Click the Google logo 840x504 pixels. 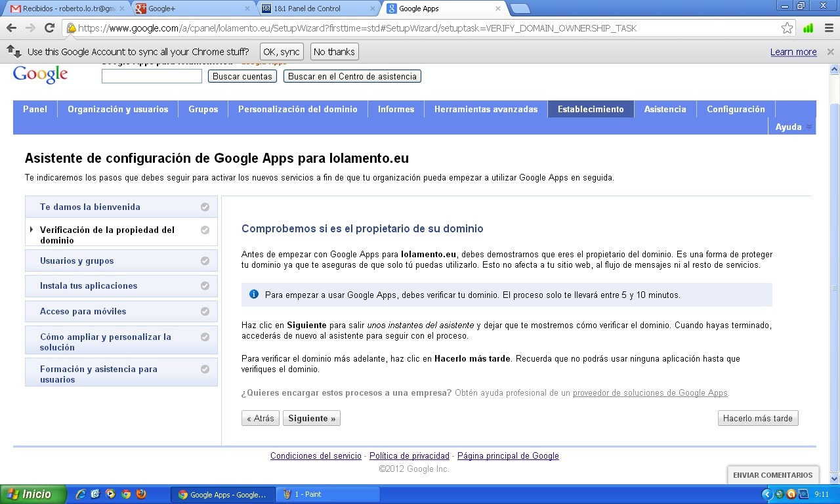pyautogui.click(x=40, y=74)
